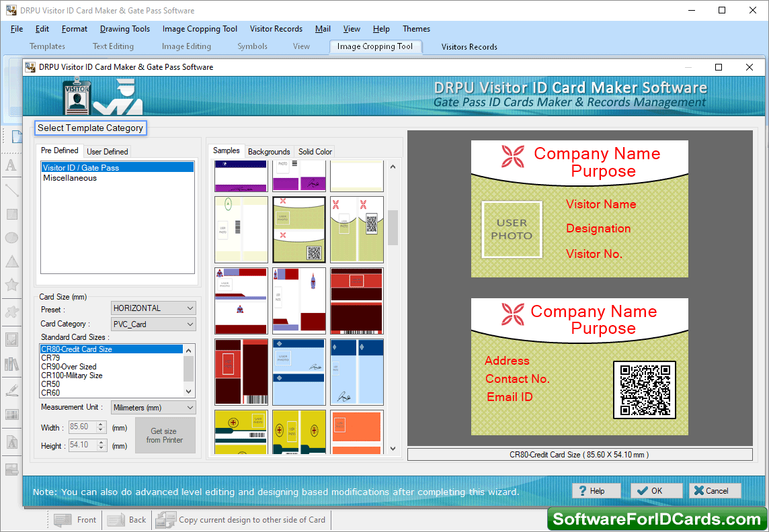769x532 pixels.
Task: Select the Signature pen tool
Action: click(x=11, y=390)
